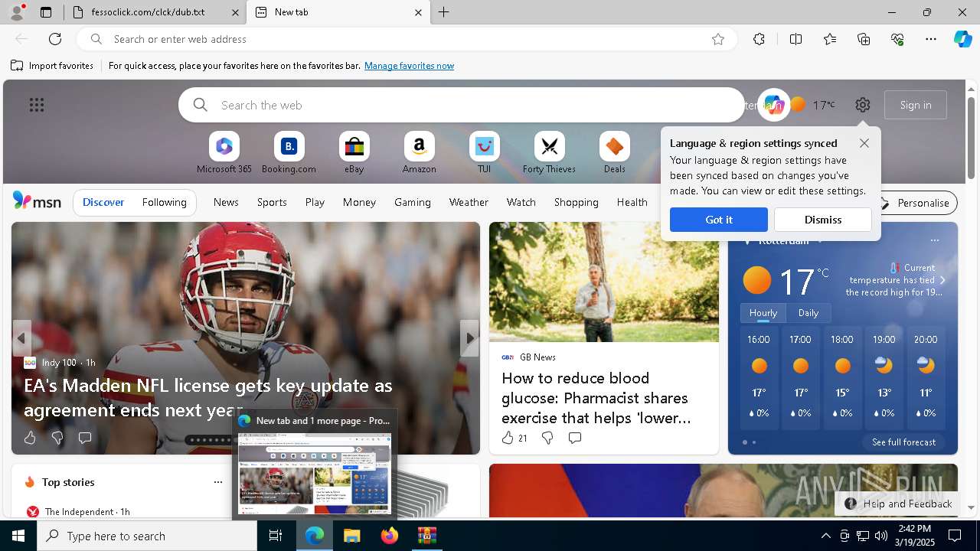Screen dimensions: 980x551
Task: Click Import favorites
Action: pos(52,66)
